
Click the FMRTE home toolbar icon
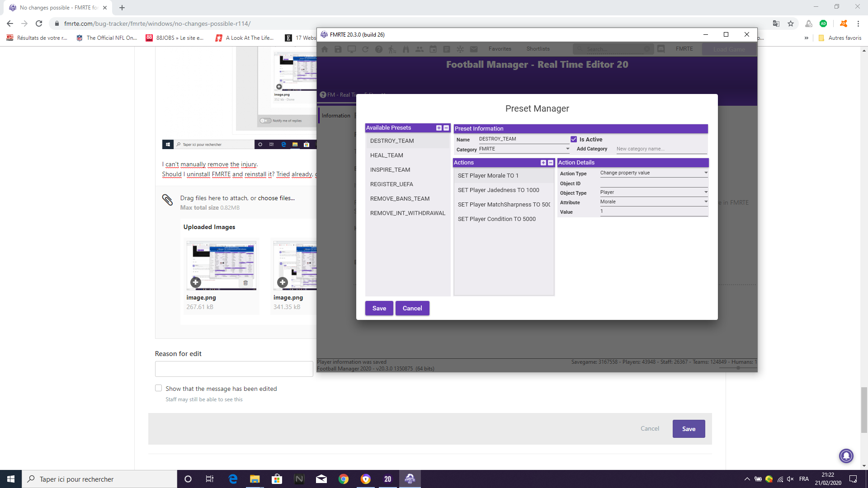[325, 49]
